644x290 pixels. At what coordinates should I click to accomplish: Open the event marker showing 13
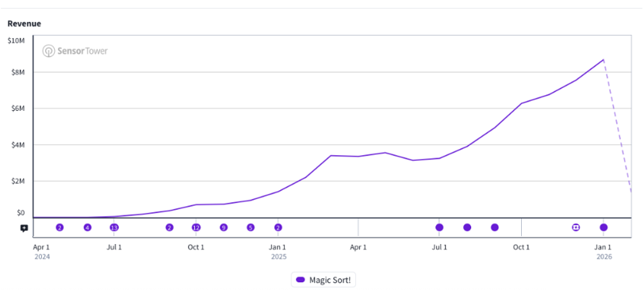tap(114, 227)
